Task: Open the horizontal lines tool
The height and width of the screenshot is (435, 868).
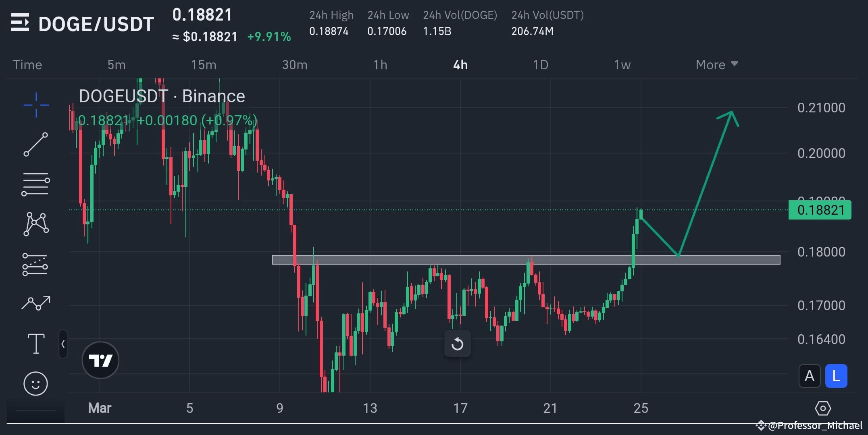Action: 35,184
